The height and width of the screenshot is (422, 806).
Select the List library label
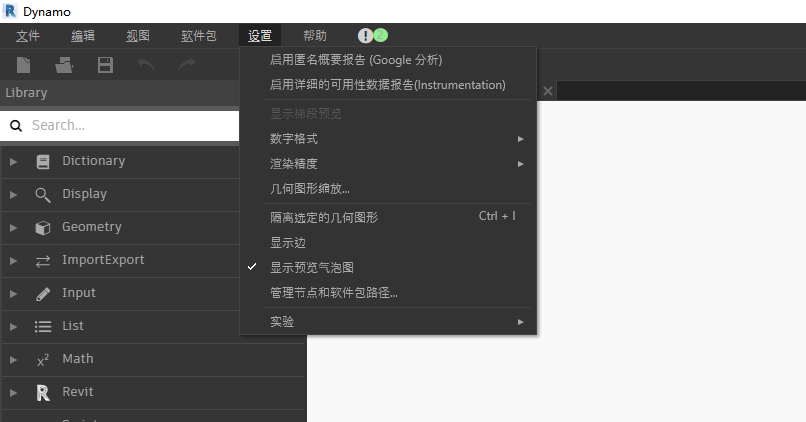[x=73, y=326]
